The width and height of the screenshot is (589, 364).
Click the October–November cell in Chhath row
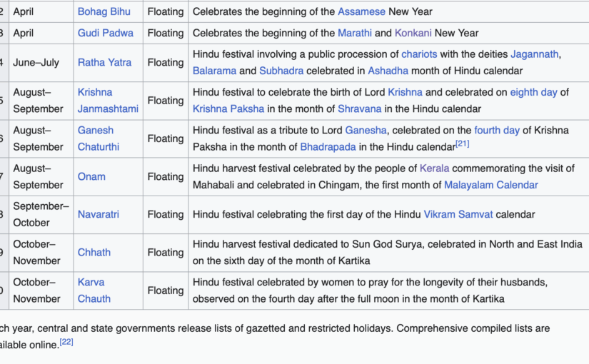coord(41,253)
